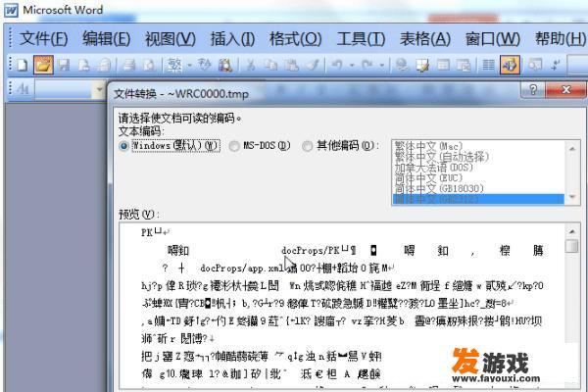Click the New blank document icon
This screenshot has width=588, height=392.
pos(23,66)
